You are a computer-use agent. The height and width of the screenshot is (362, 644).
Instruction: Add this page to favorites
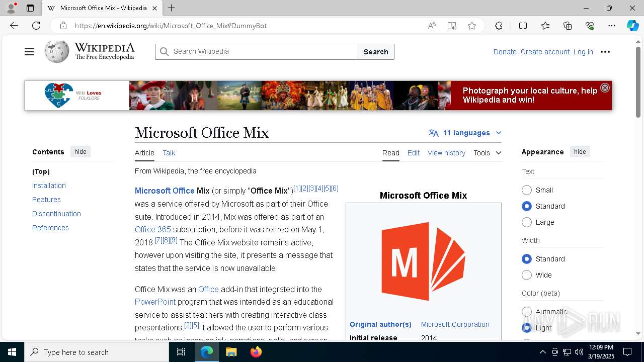click(x=472, y=26)
